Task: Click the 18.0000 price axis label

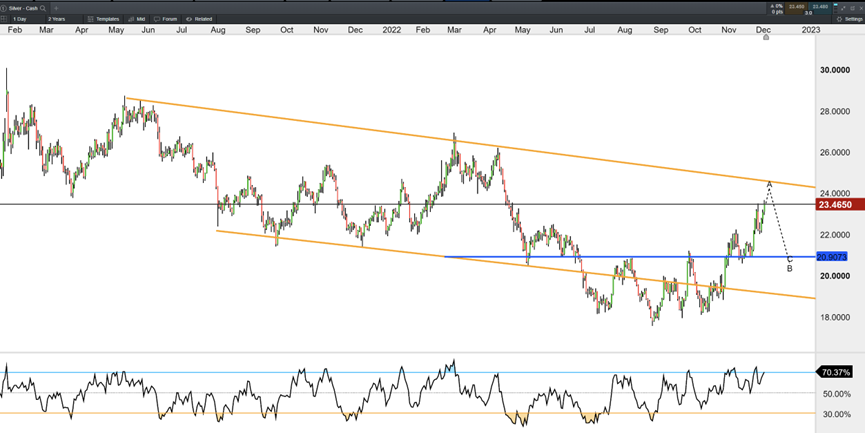Action: click(x=835, y=317)
